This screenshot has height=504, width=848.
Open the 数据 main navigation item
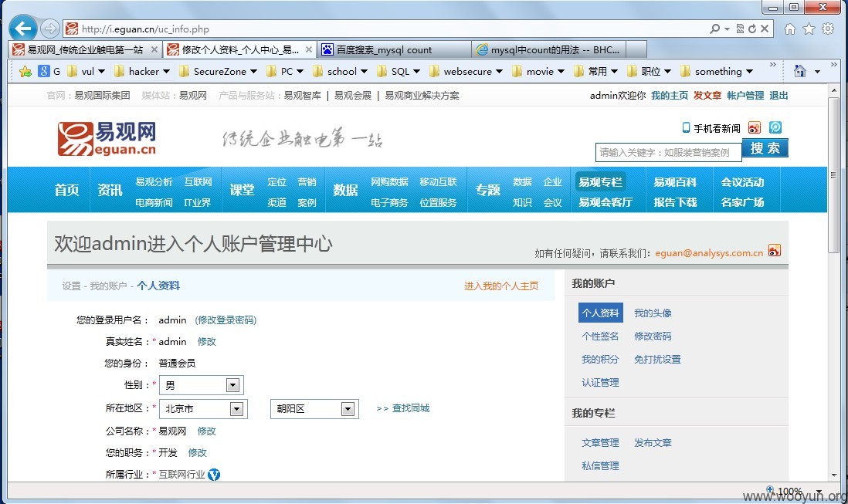[345, 190]
